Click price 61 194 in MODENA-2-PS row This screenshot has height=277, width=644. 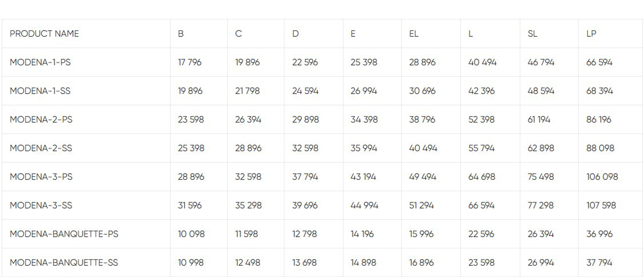coord(539,120)
